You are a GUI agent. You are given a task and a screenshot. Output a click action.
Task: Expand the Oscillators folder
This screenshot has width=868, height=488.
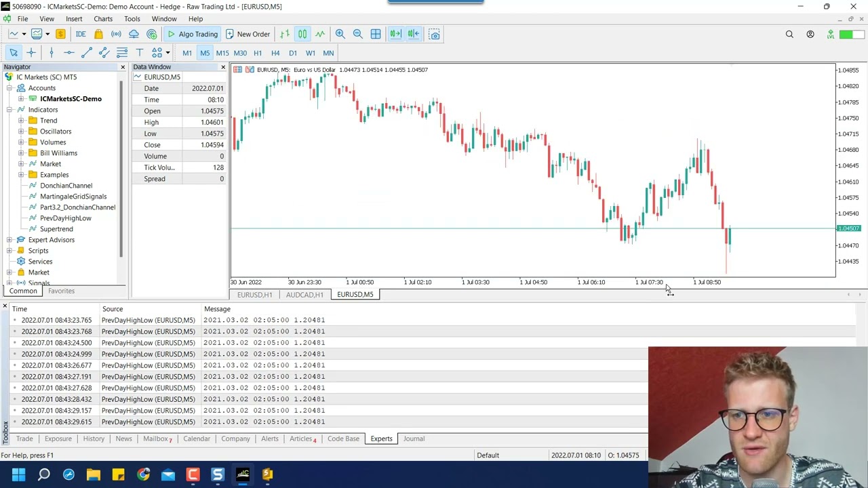click(x=21, y=131)
